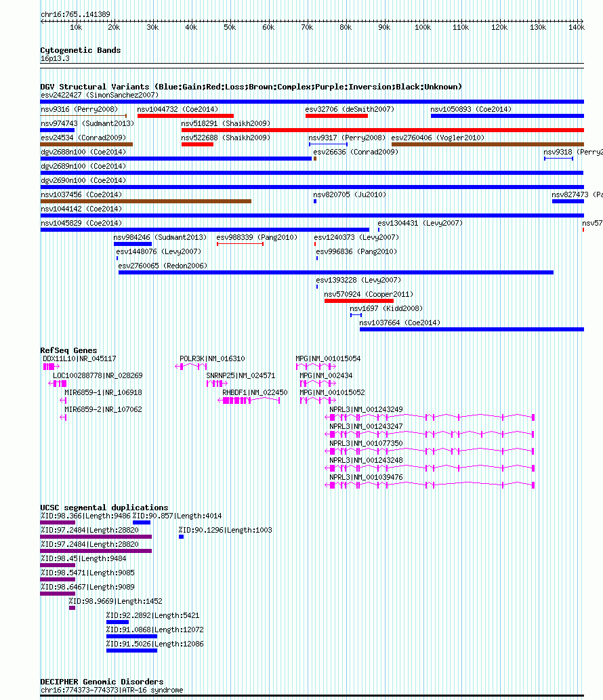603x700 pixels.
Task: Click the brown bar under esv2760406 (Vogler2010)
Action: tap(487, 144)
